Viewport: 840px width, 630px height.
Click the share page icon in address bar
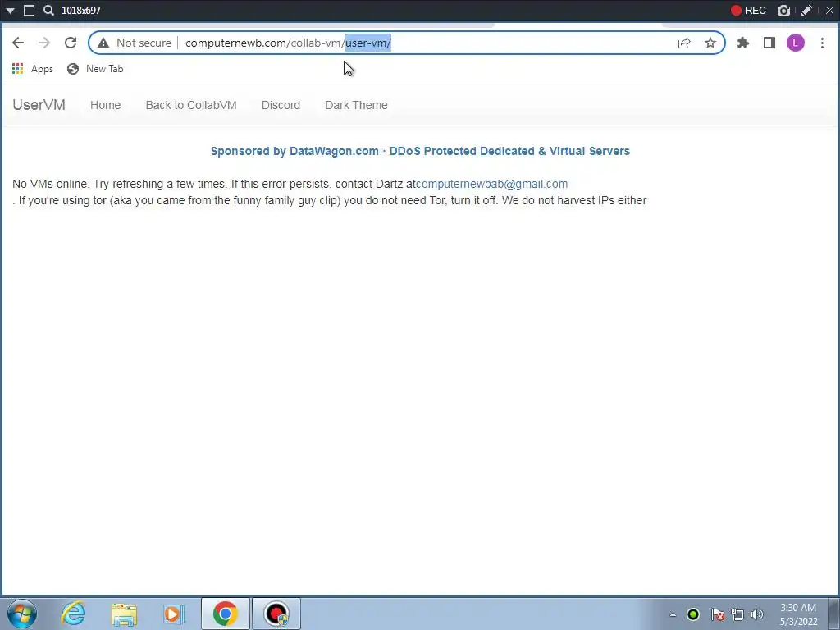pos(684,43)
